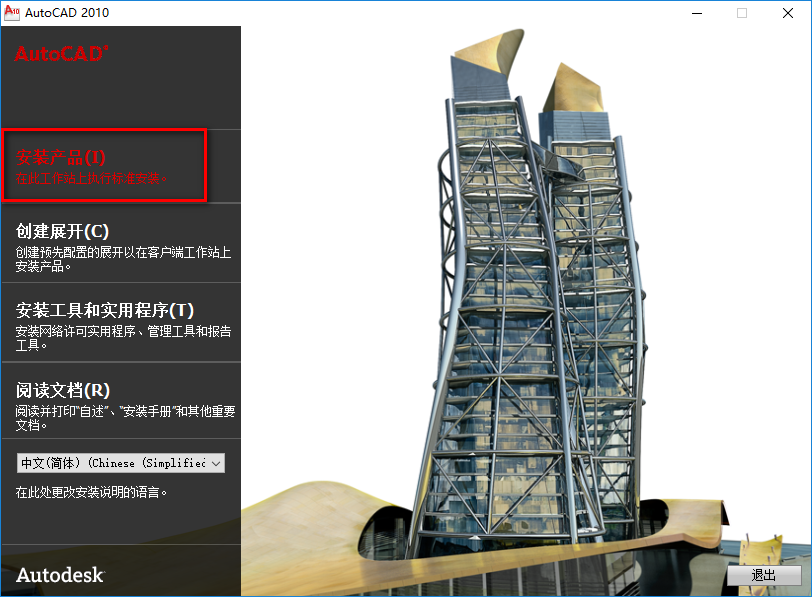The width and height of the screenshot is (812, 597).
Task: Click the red highlight box around 安装产品
Action: point(105,131)
